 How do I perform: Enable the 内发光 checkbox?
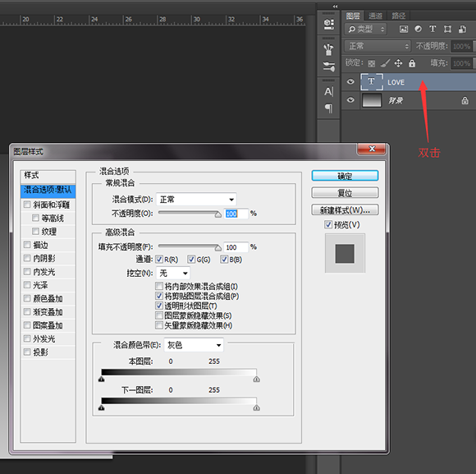(27, 271)
